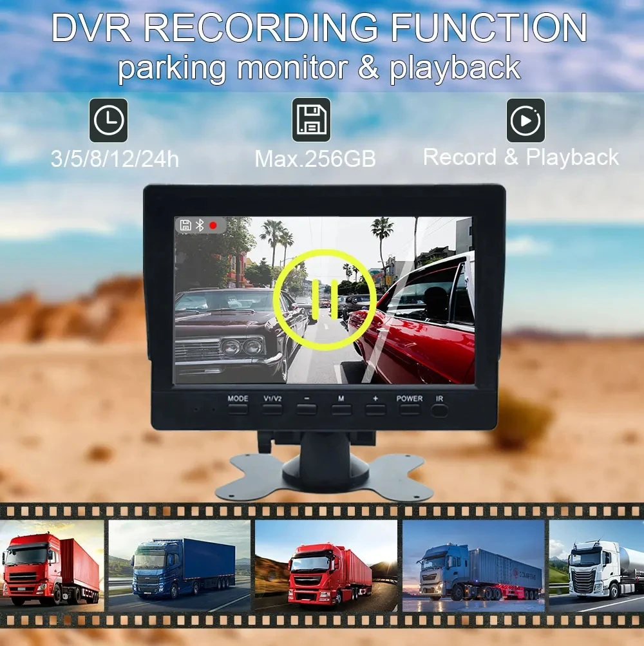Select the red truck on hill thumbnail
Image resolution: width=644 pixels, height=646 pixels.
point(326,566)
